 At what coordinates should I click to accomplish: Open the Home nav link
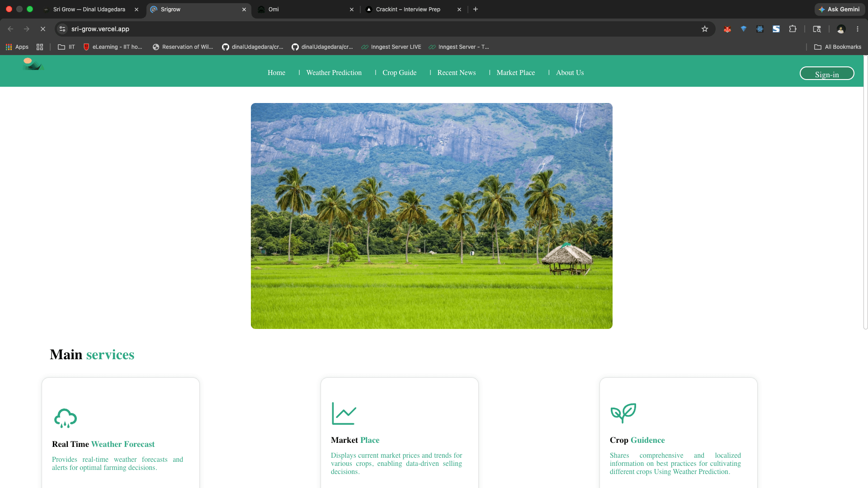pos(276,73)
